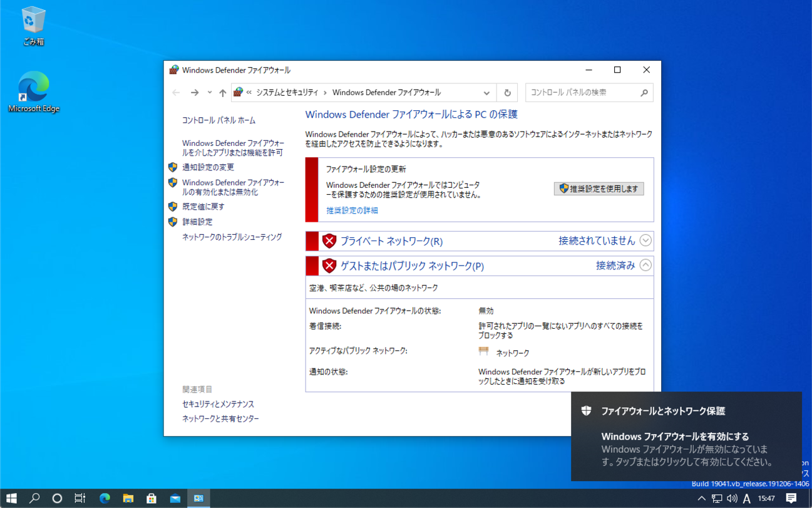This screenshot has height=508, width=812.
Task: Open address bar history dropdown
Action: coord(486,93)
